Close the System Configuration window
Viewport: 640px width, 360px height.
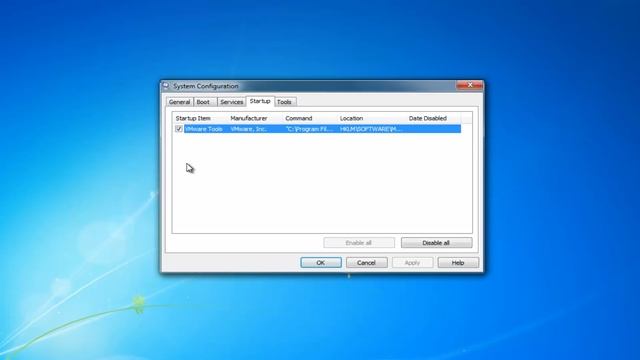469,85
